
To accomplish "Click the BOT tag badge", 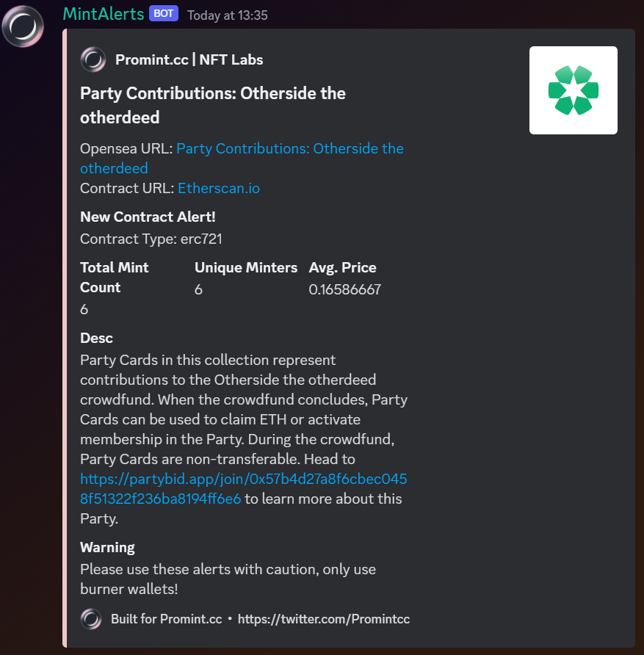I will [163, 13].
